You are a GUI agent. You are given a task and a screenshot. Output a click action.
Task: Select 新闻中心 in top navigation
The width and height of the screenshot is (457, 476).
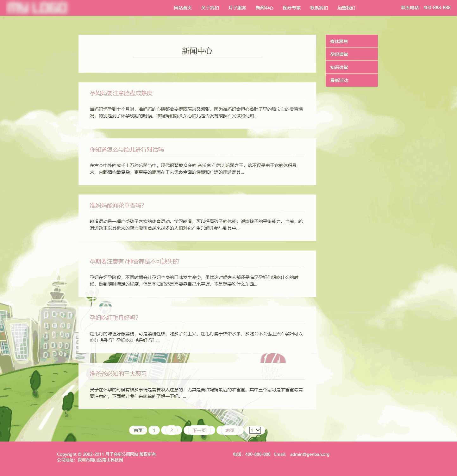[264, 8]
